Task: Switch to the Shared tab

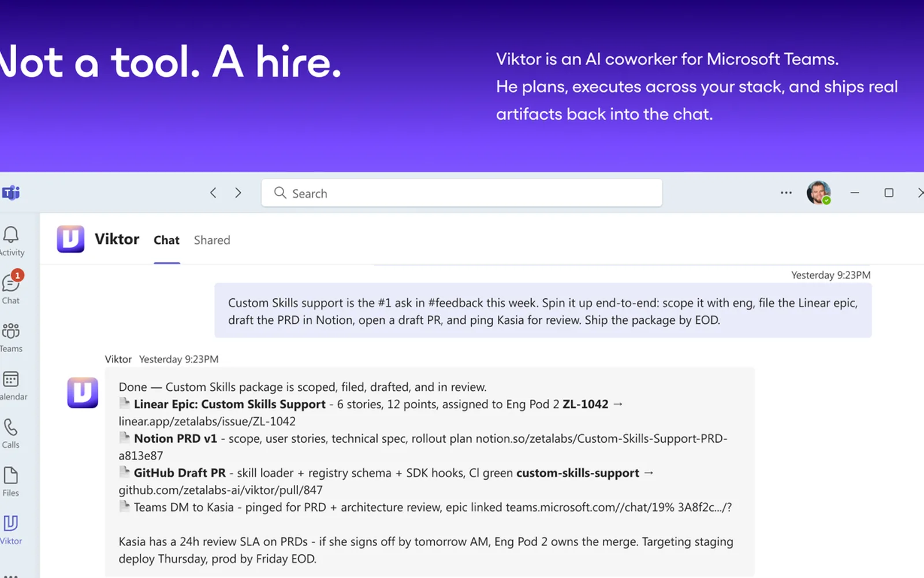Action: 212,240
